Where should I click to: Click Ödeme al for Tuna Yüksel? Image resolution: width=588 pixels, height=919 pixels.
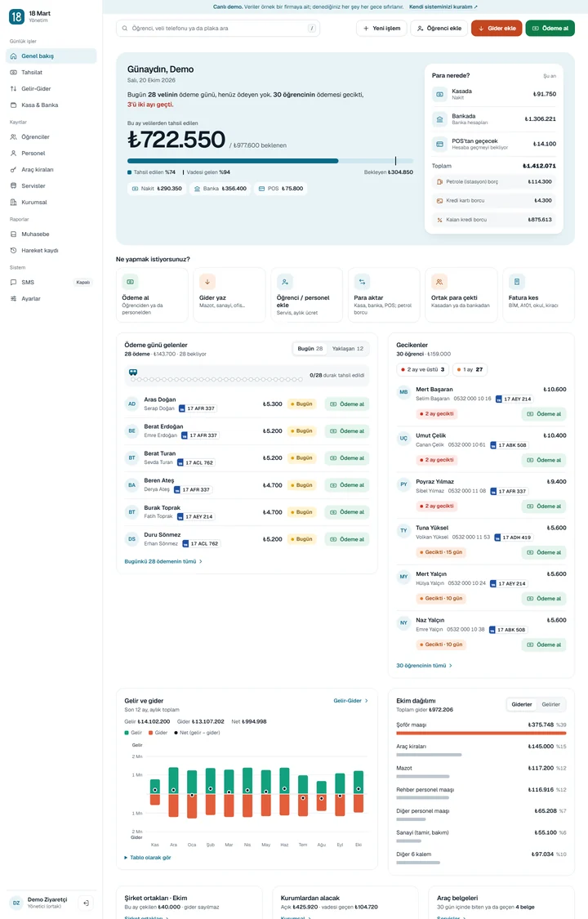click(544, 553)
